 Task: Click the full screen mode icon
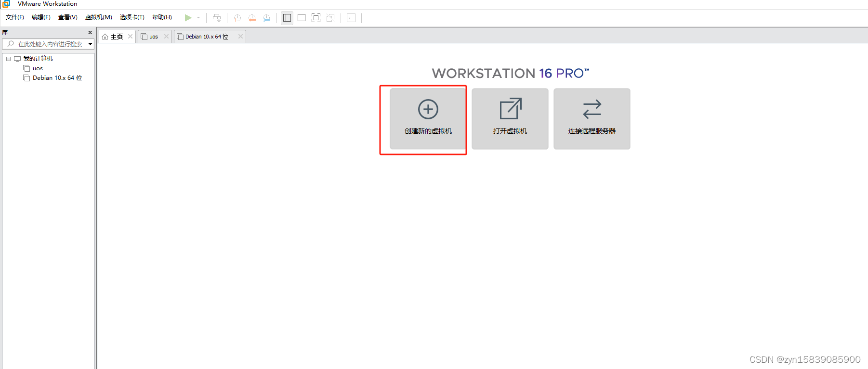click(x=316, y=18)
